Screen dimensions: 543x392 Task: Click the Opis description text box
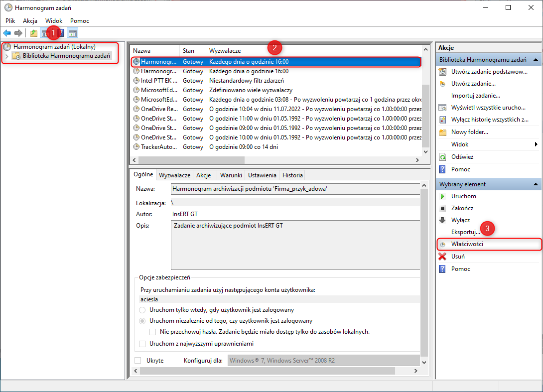[x=296, y=245]
